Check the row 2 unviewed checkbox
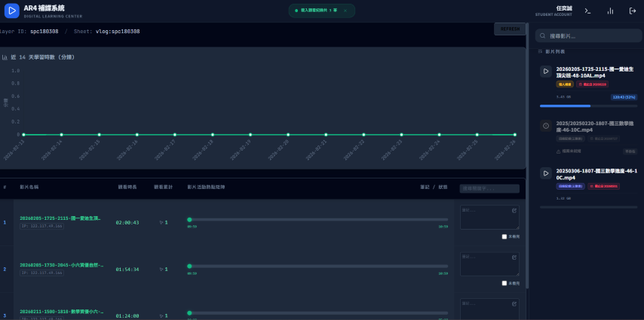 (x=504, y=283)
